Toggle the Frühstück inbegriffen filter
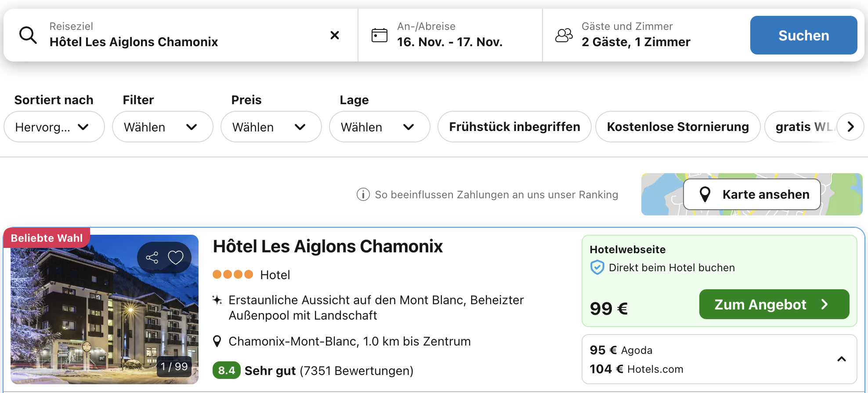 click(514, 127)
